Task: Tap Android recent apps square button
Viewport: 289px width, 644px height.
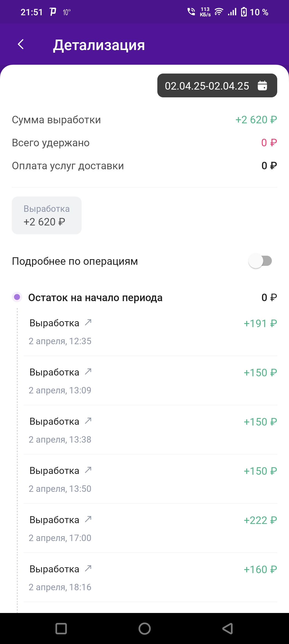Action: tap(61, 628)
